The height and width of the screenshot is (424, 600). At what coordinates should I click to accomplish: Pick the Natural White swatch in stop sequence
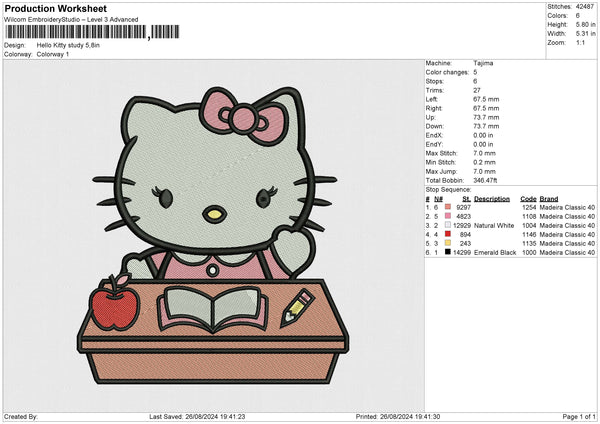(x=448, y=225)
